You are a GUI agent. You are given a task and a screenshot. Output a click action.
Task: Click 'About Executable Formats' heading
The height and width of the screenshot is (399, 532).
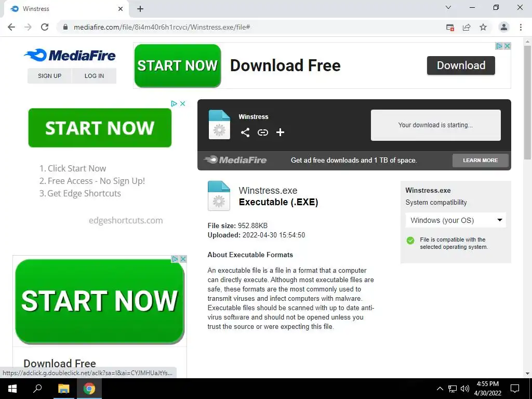250,255
